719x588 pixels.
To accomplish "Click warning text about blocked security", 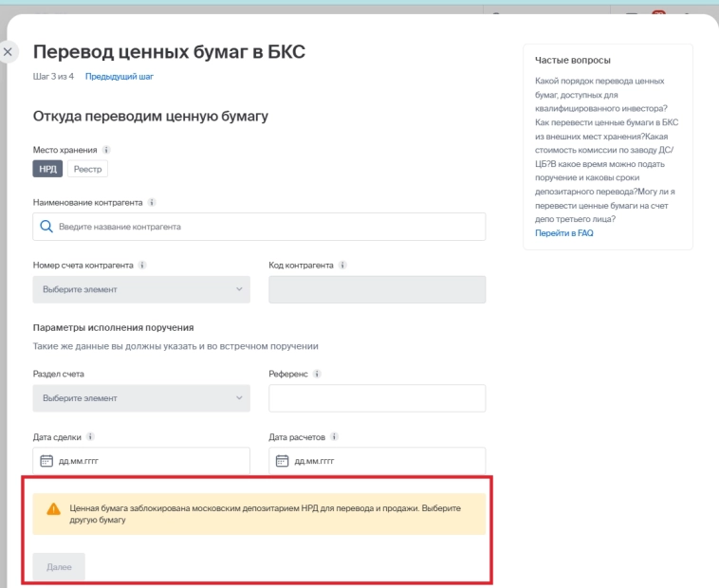I will tap(265, 514).
